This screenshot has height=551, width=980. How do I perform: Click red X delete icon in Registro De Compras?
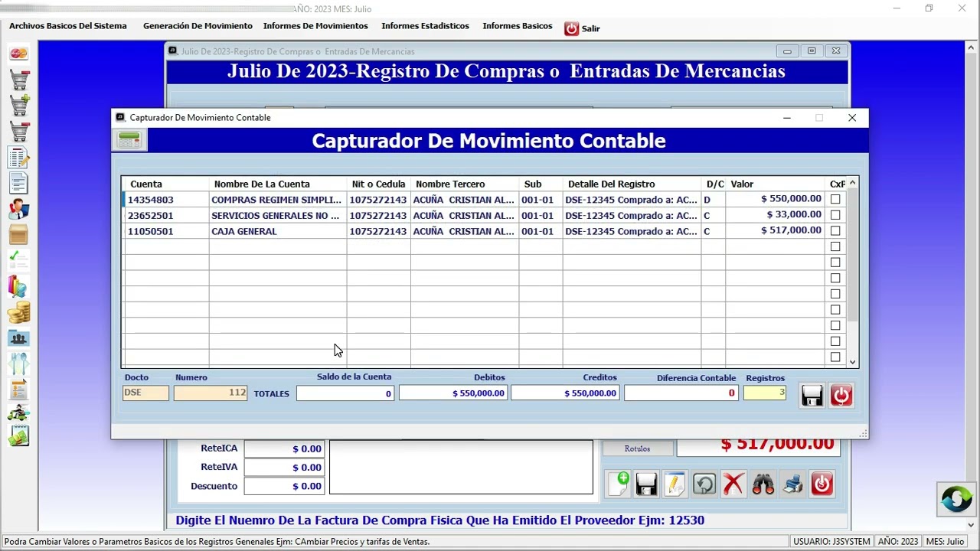point(733,484)
